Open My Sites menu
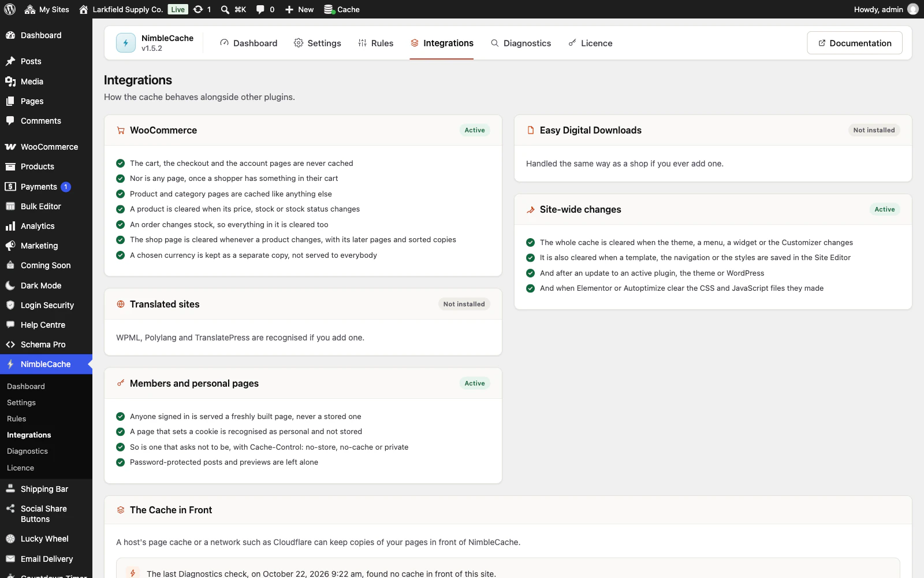Image resolution: width=924 pixels, height=578 pixels. (x=47, y=9)
